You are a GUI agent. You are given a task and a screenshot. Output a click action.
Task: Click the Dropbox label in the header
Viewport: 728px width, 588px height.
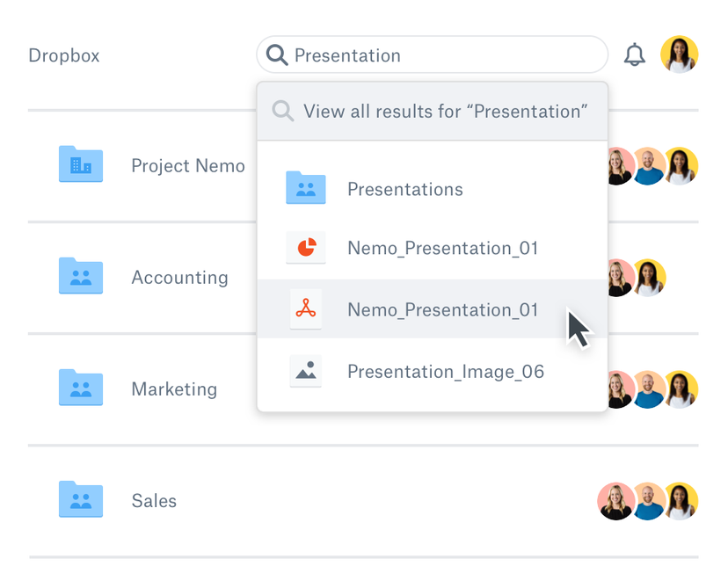click(x=63, y=54)
